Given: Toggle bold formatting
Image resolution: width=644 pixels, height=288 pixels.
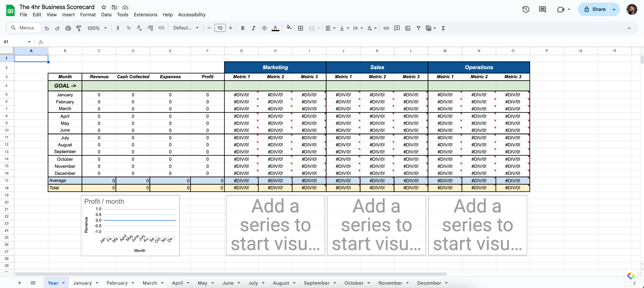Looking at the screenshot, I should [243, 28].
